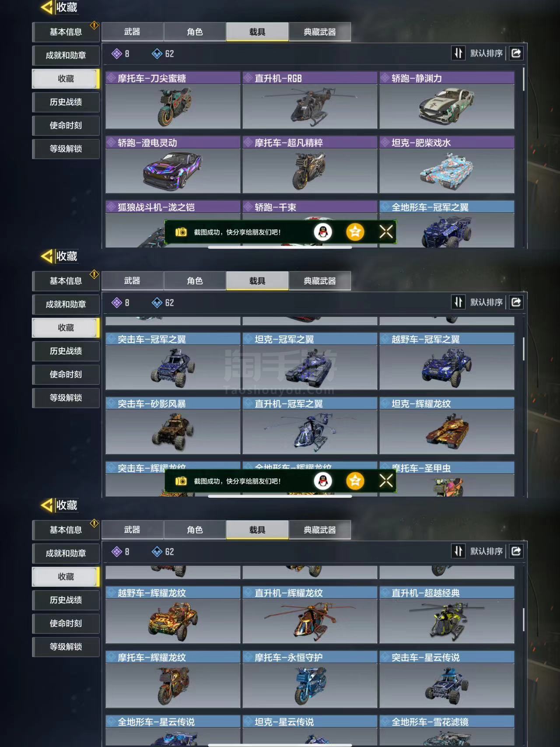Viewport: 560px width, 747px height.
Task: Open the 突击车-星云传说 vehicle card
Action: 447,680
